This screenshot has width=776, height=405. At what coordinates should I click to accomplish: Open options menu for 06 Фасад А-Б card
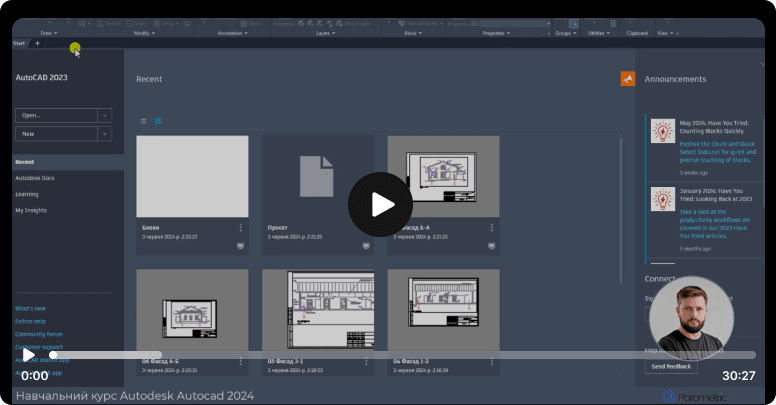[241, 362]
